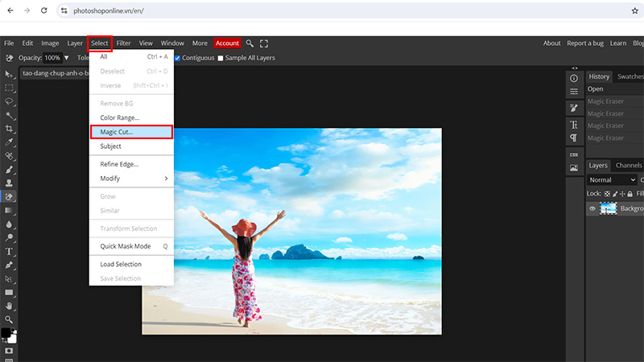Open tool preset picker in options bar
Viewport: 644px width, 362px height.
pyautogui.click(x=9, y=58)
